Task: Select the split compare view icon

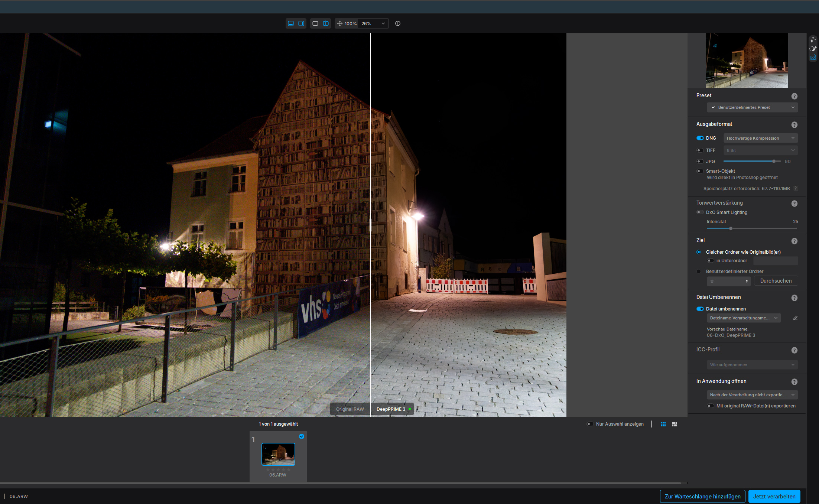Action: pyautogui.click(x=326, y=23)
